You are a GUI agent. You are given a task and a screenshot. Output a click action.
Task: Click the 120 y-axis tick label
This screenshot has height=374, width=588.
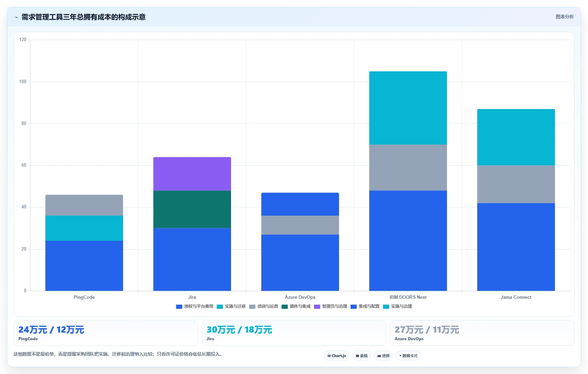click(x=23, y=40)
